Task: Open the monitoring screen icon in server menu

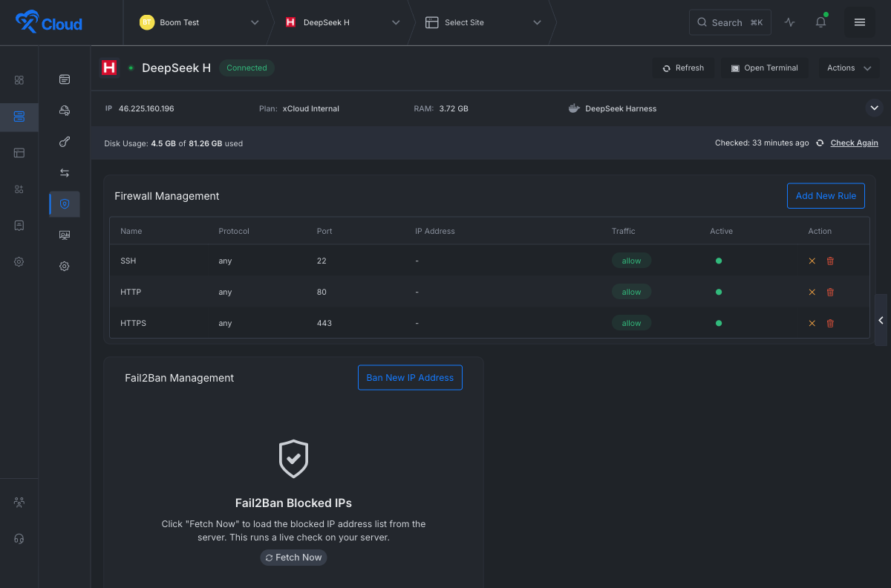Action: pyautogui.click(x=65, y=235)
